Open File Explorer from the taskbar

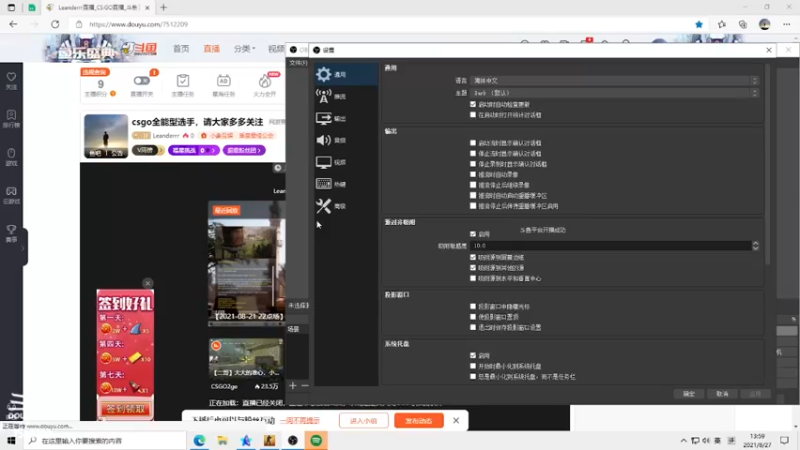click(x=222, y=440)
